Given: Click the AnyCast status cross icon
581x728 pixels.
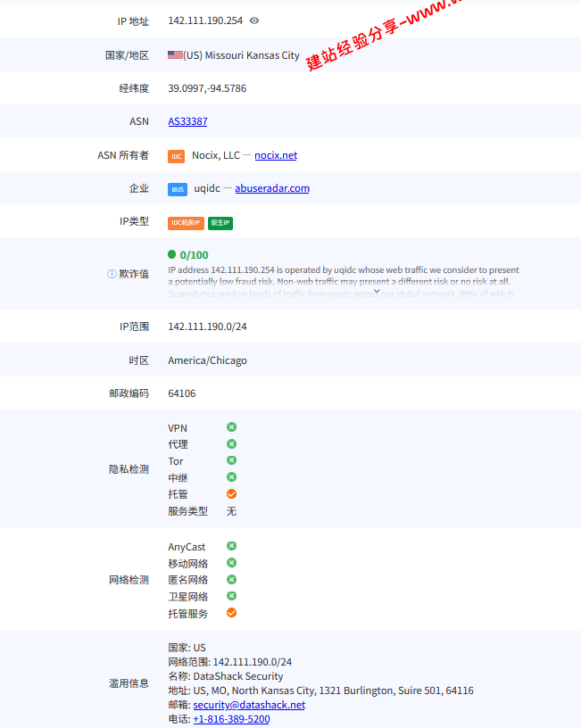Looking at the screenshot, I should coord(231,546).
